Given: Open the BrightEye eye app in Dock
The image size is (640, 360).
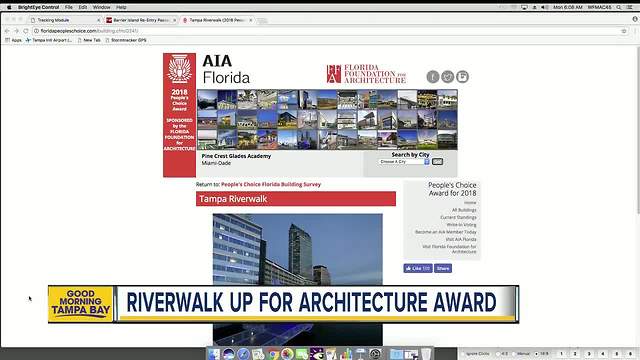Looking at the screenshot, I should click(317, 354).
